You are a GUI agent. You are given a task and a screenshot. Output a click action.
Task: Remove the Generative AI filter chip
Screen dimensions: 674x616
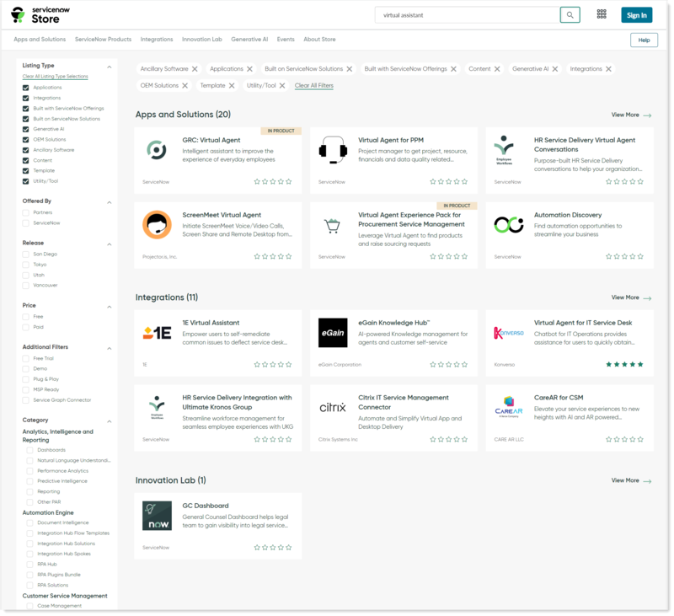tap(555, 69)
